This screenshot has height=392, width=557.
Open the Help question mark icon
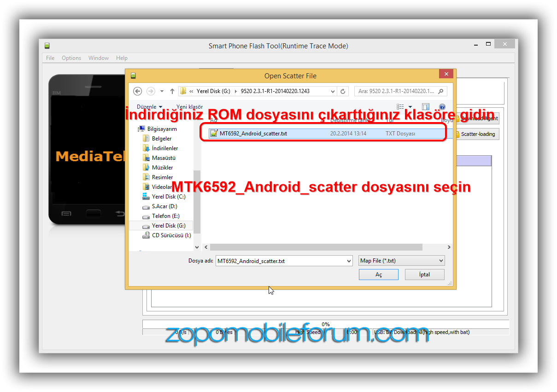point(442,107)
